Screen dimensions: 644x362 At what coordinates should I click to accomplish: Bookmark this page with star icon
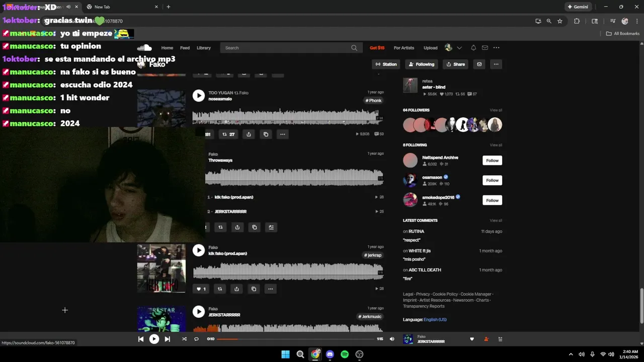(x=560, y=21)
